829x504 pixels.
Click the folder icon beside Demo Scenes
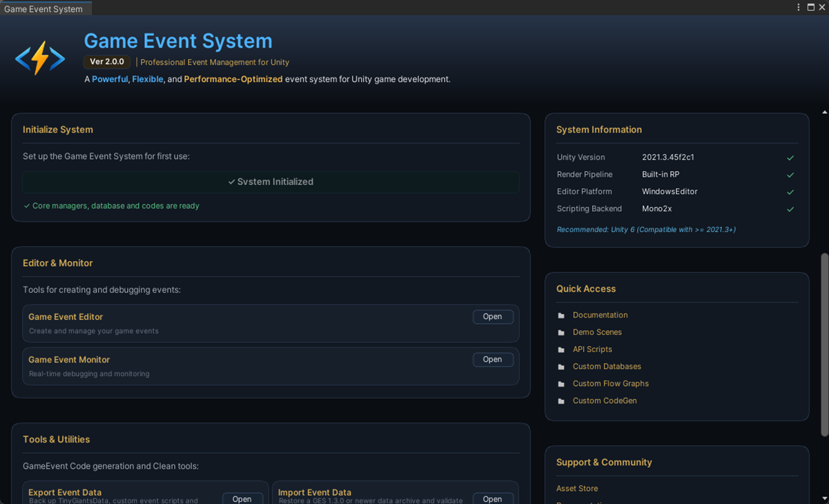pyautogui.click(x=561, y=333)
